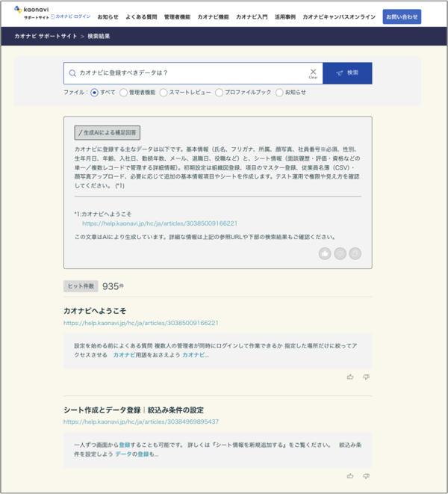The height and width of the screenshot is (494, 448).
Task: Open the カオナビへようこそ result title
Action: coord(95,311)
